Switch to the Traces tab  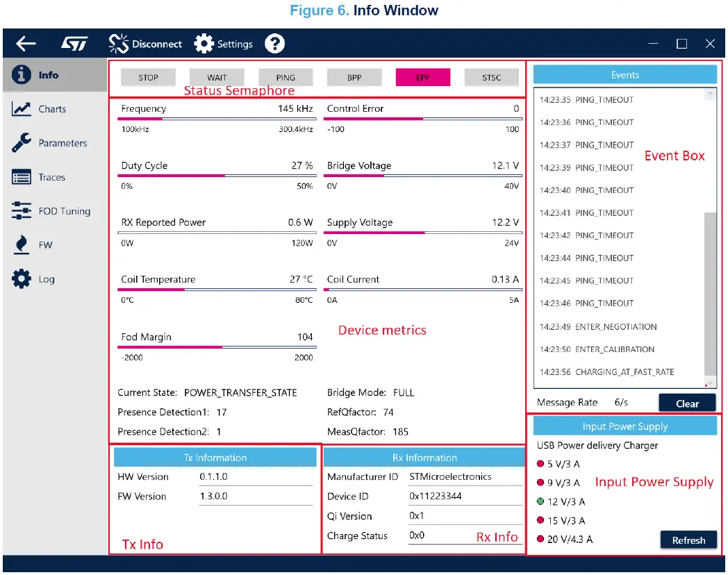(x=51, y=177)
